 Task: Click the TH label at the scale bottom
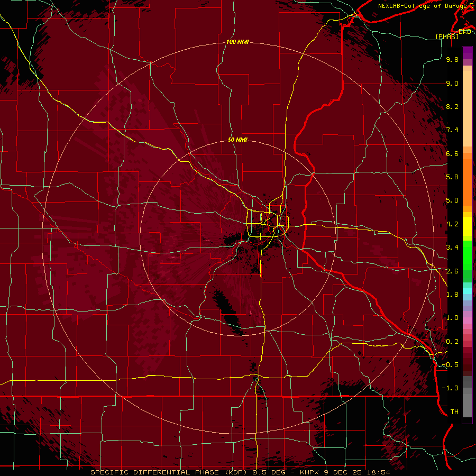click(x=454, y=412)
